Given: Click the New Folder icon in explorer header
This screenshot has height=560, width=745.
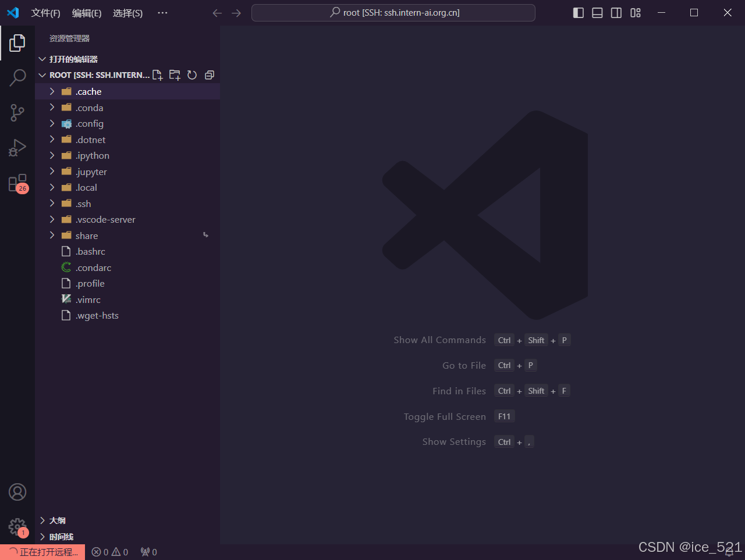Looking at the screenshot, I should pos(175,75).
